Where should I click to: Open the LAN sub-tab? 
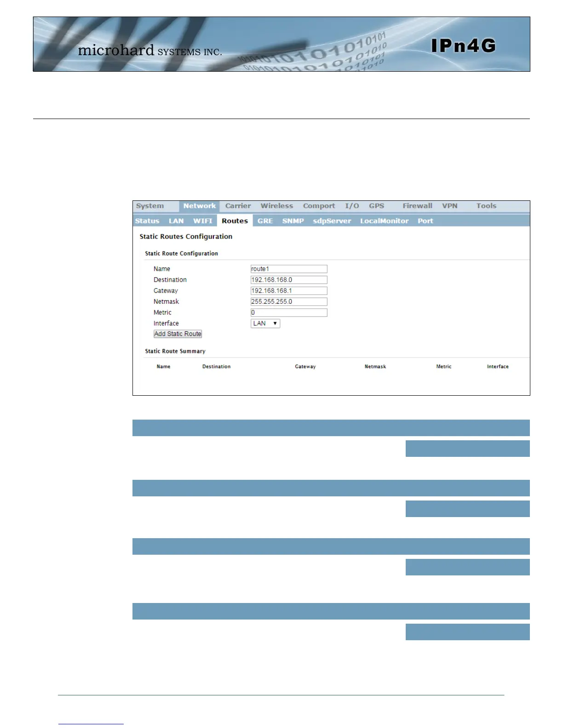[176, 221]
